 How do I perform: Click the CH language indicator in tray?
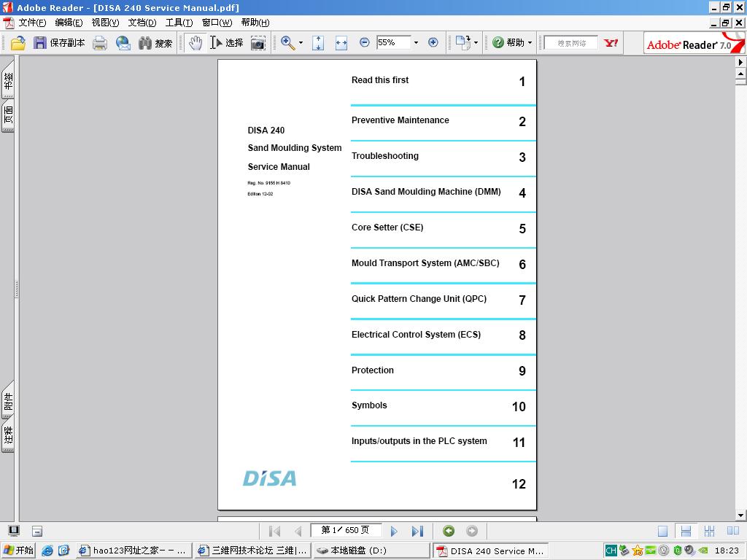click(x=611, y=551)
